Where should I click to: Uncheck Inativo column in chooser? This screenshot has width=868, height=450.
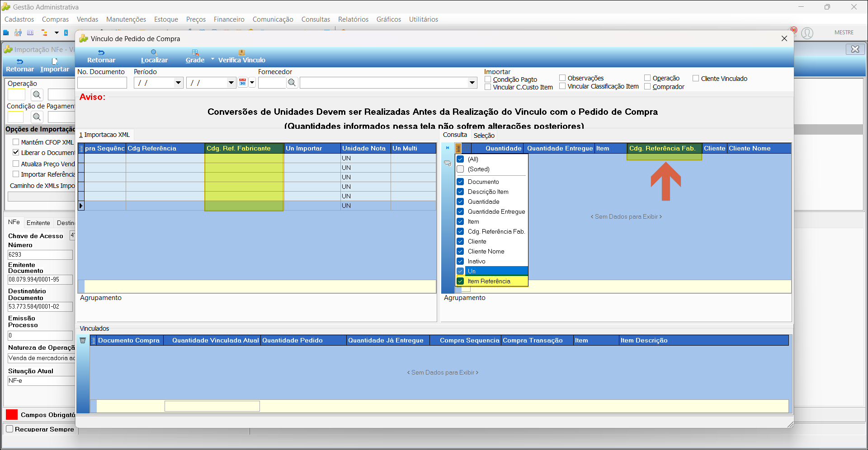(460, 261)
